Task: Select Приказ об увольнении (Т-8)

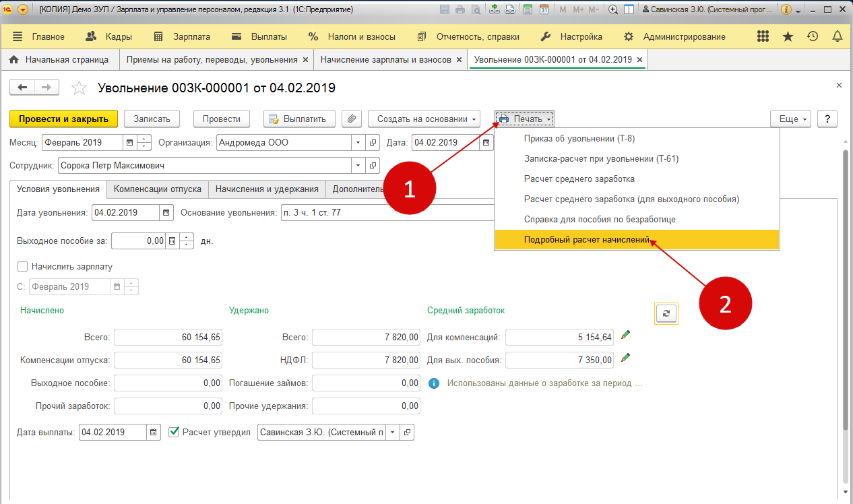Action: pyautogui.click(x=637, y=139)
